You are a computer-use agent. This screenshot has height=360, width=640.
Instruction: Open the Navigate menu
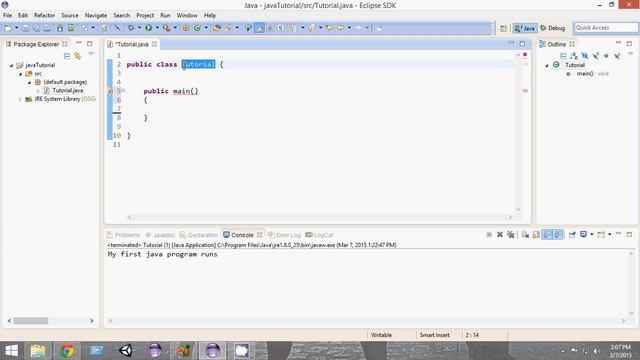[96, 15]
